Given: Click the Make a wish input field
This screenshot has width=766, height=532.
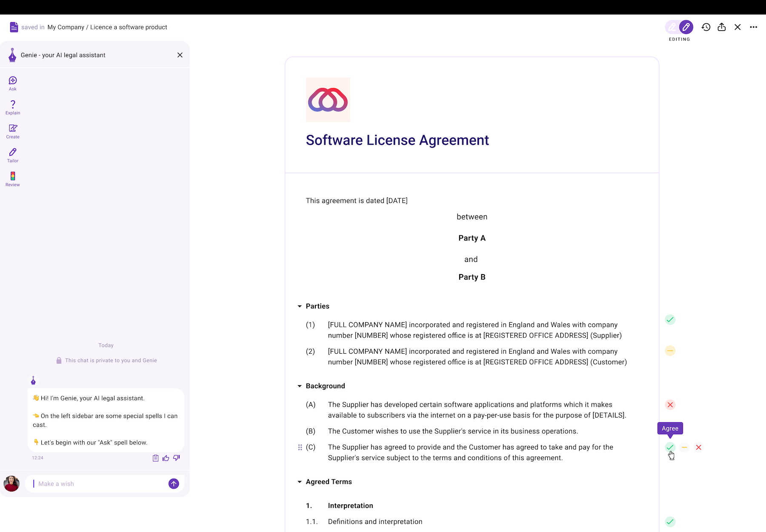Looking at the screenshot, I should click(x=100, y=484).
